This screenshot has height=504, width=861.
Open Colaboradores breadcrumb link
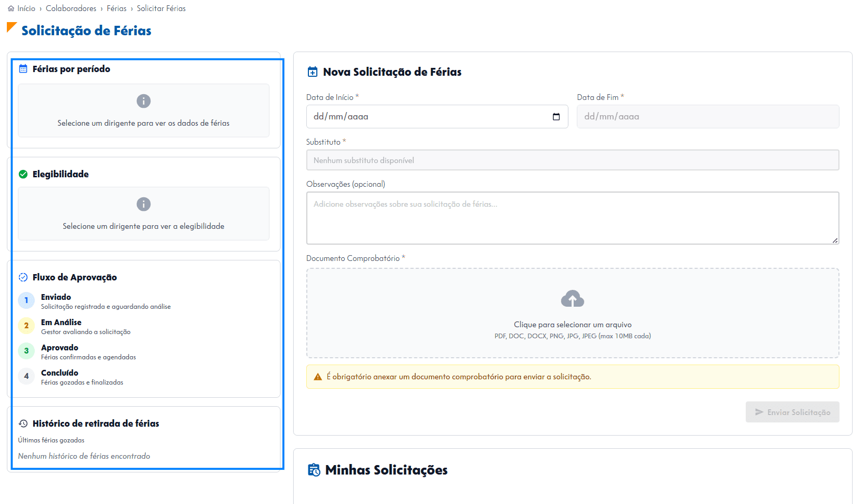tap(71, 8)
